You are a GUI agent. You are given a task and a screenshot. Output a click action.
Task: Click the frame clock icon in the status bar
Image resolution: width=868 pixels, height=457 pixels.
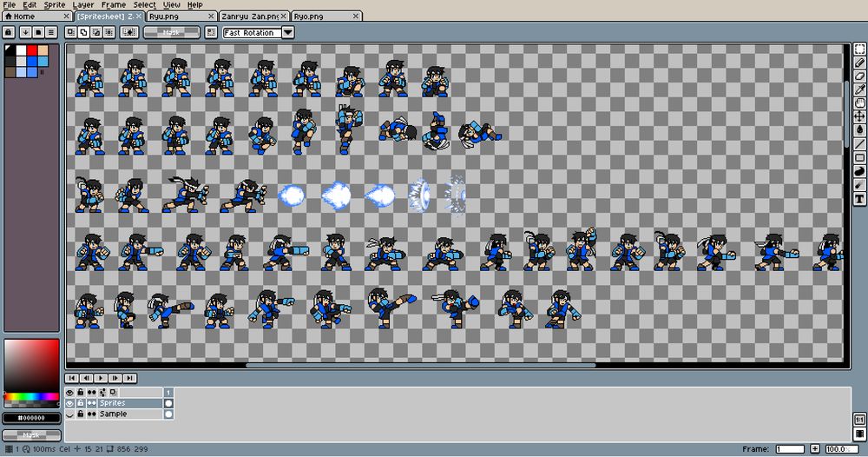coord(26,449)
